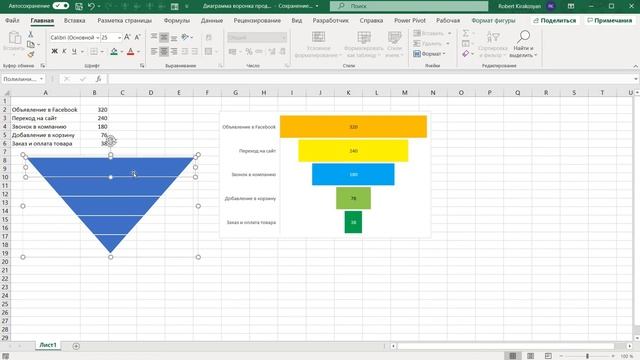Add a new sheet with plus icon

(76, 346)
